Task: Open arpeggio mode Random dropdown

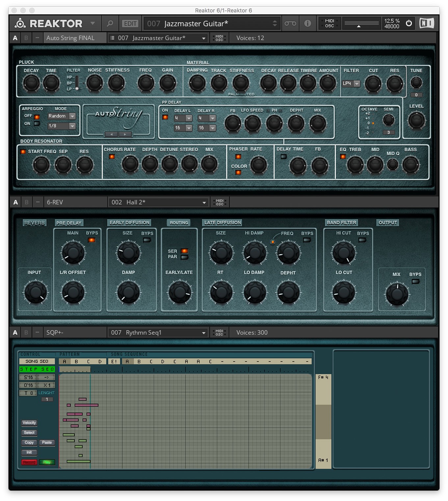Action: click(62, 116)
